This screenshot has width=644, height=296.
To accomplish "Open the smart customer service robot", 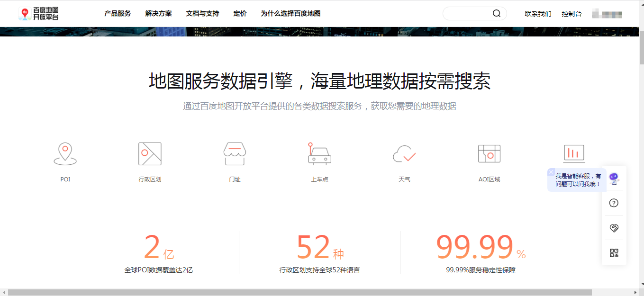I will 614,179.
